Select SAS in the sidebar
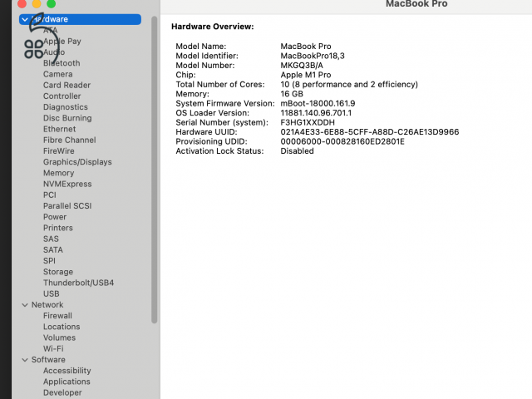The height and width of the screenshot is (399, 532). 51,239
